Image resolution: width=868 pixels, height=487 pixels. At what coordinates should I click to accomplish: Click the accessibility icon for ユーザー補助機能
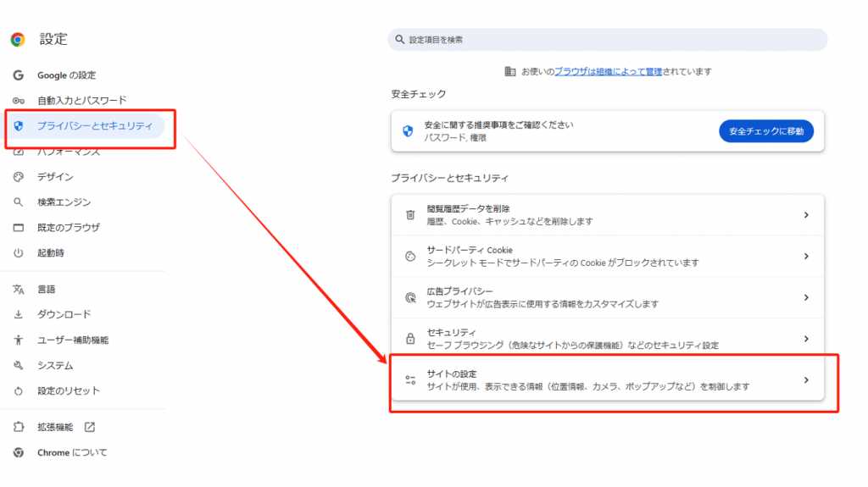point(19,340)
